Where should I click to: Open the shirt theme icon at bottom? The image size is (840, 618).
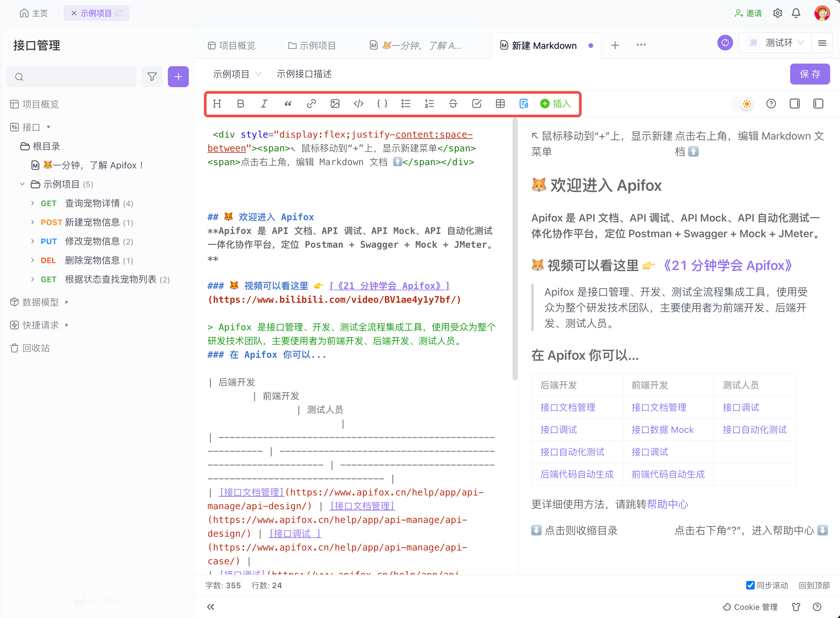(x=796, y=607)
